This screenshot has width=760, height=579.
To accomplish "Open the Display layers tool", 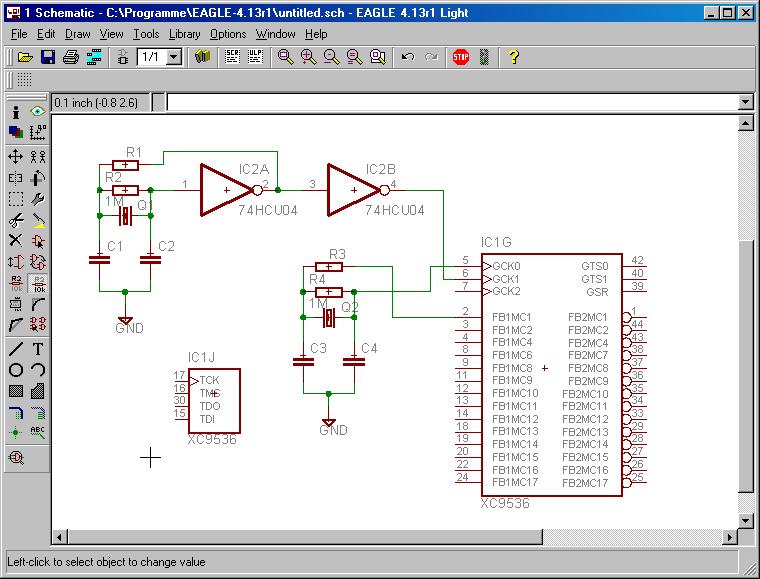I will [16, 132].
